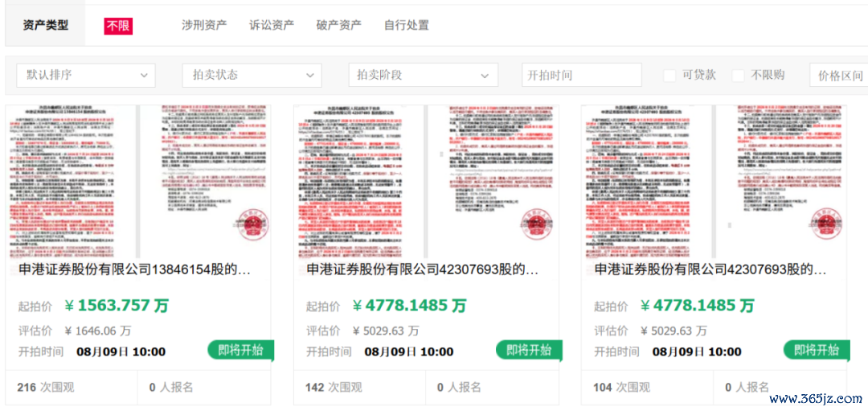Open thumbnail of 104次围观 auction listing

coord(714,182)
